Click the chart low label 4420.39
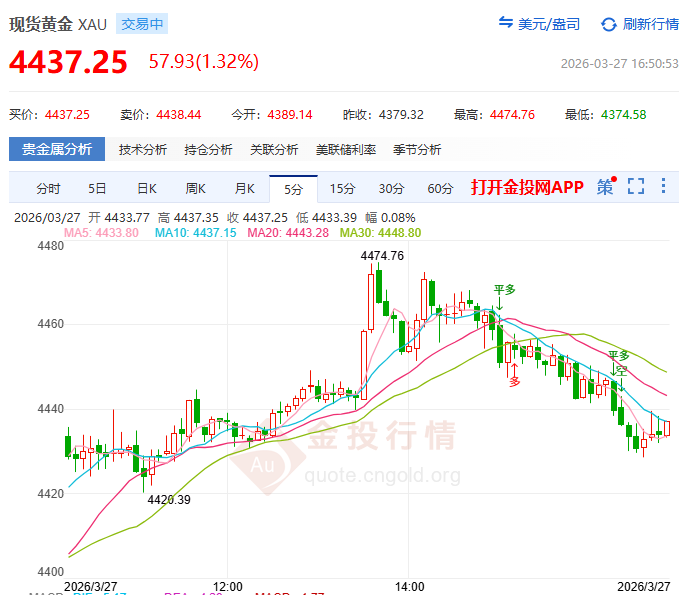688x595 pixels. (169, 500)
